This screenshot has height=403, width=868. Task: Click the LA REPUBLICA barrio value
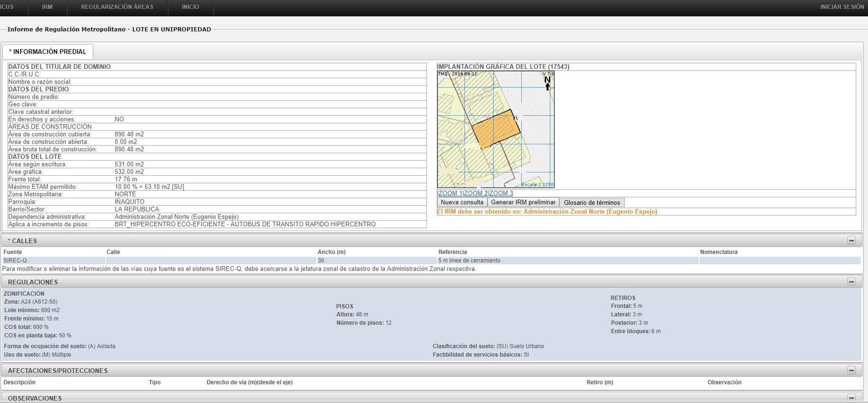[137, 209]
